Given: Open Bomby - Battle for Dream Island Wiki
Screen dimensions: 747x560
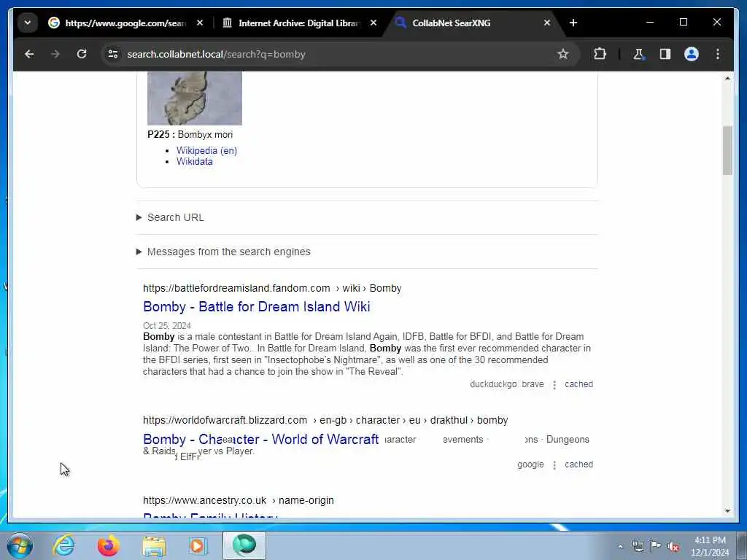Looking at the screenshot, I should [256, 307].
